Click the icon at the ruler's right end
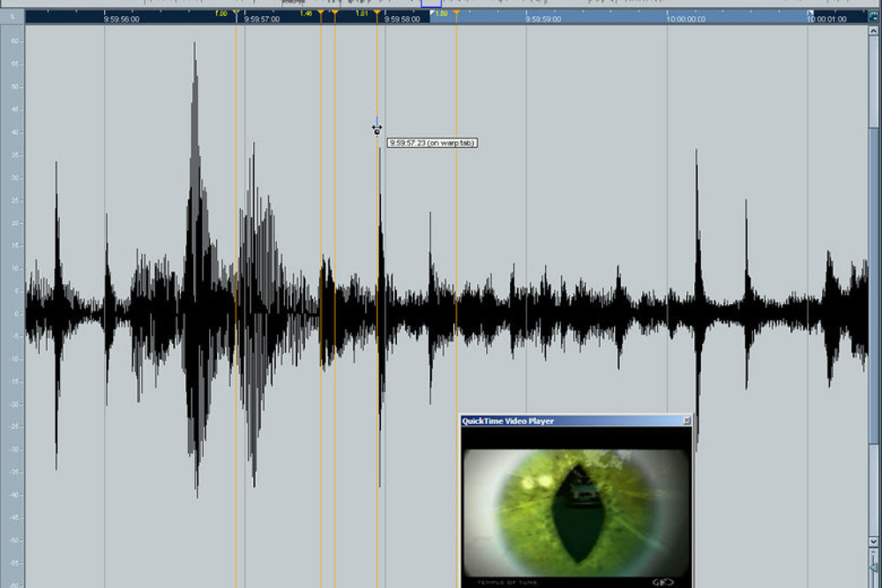The width and height of the screenshot is (882, 588). coord(873,17)
